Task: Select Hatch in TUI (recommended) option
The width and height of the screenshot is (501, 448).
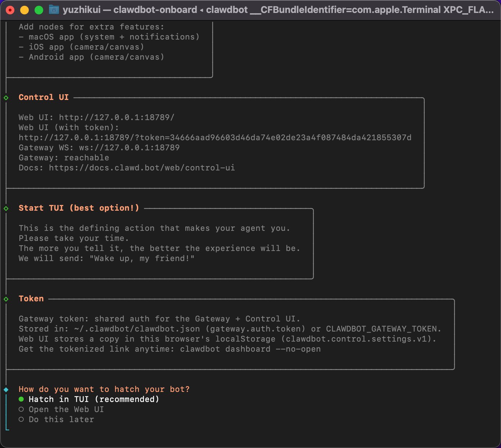Action: [x=89, y=399]
